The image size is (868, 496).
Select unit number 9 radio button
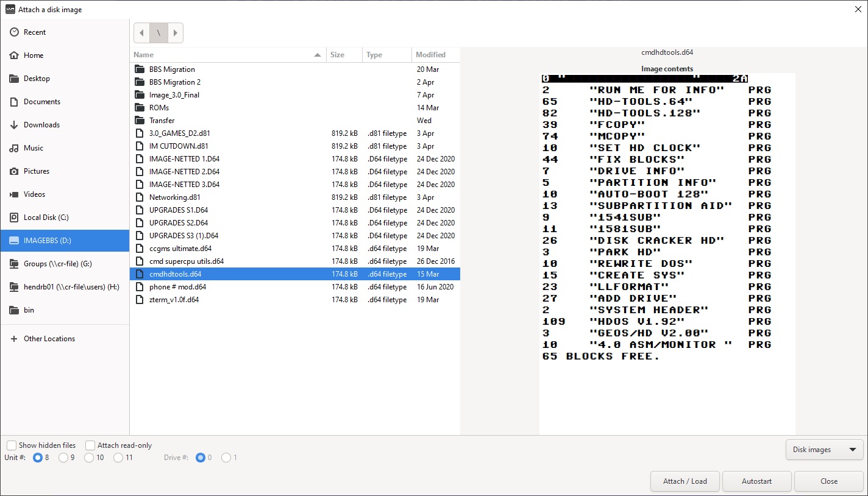point(63,458)
